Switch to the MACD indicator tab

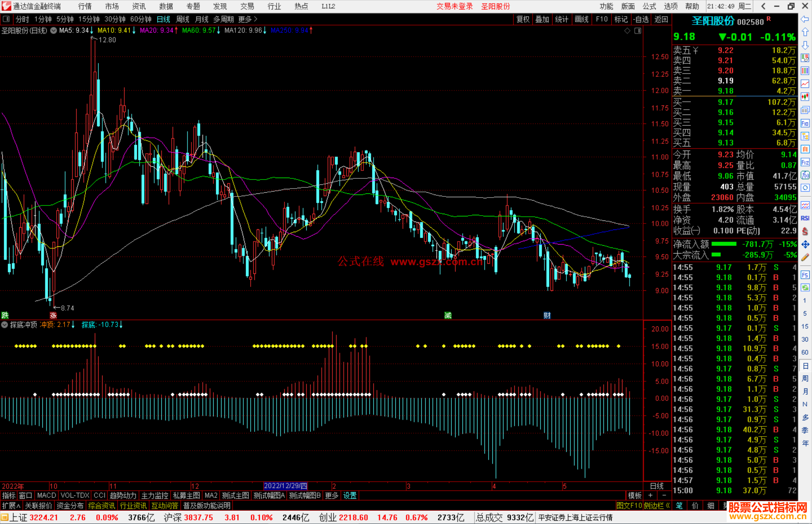pos(46,495)
